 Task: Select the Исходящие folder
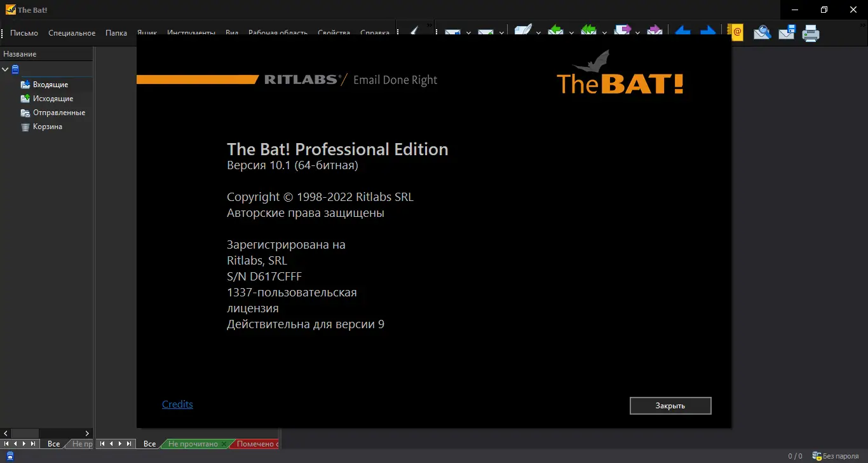[53, 99]
